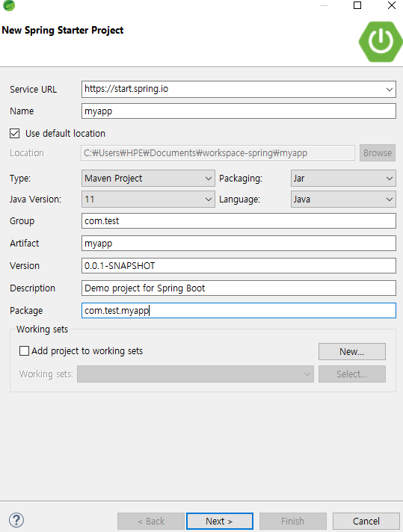The image size is (403, 532).
Task: Open the Type Maven Project dropdown
Action: tap(148, 179)
